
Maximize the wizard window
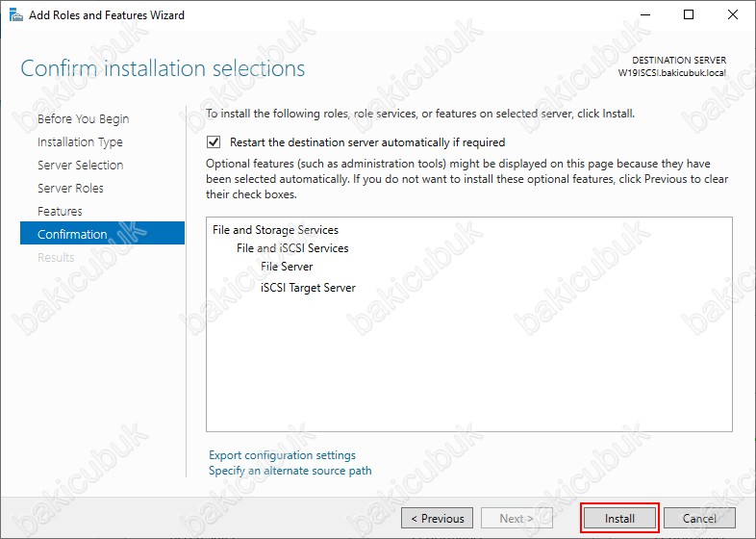click(x=689, y=15)
